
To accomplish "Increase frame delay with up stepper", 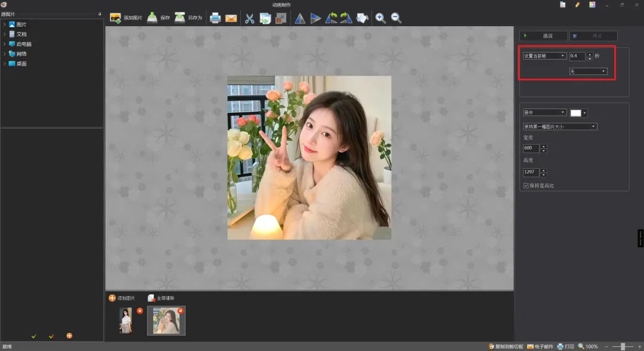I will 590,54.
